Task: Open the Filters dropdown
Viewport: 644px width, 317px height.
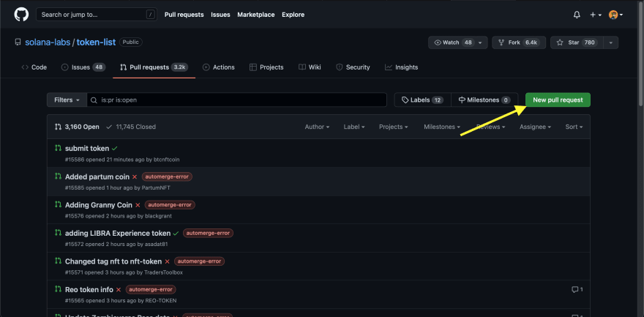Action: pos(67,100)
